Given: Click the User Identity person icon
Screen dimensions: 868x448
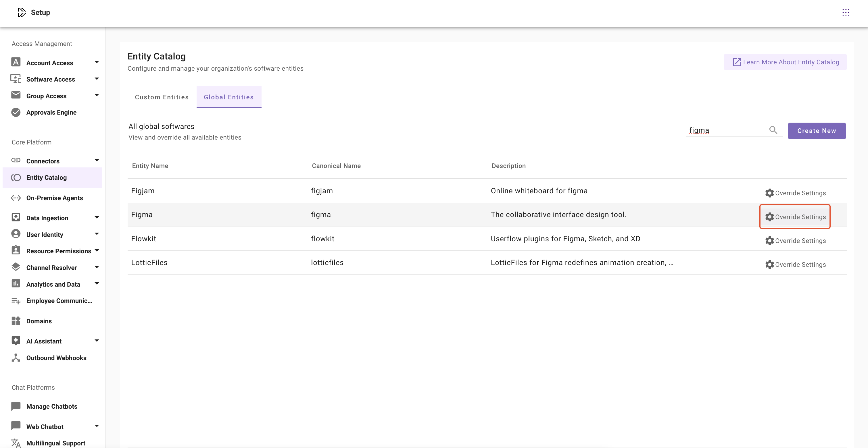Looking at the screenshot, I should click(x=16, y=234).
